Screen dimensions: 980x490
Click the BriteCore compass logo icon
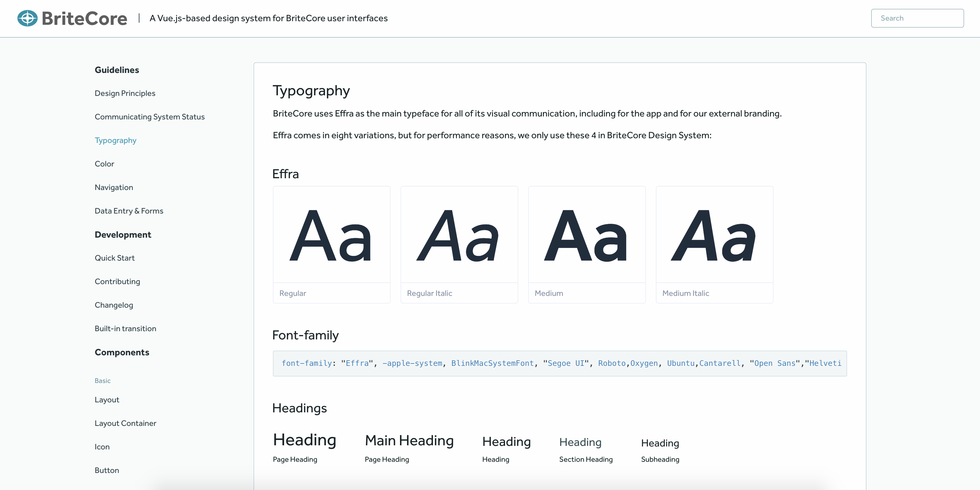click(x=27, y=18)
